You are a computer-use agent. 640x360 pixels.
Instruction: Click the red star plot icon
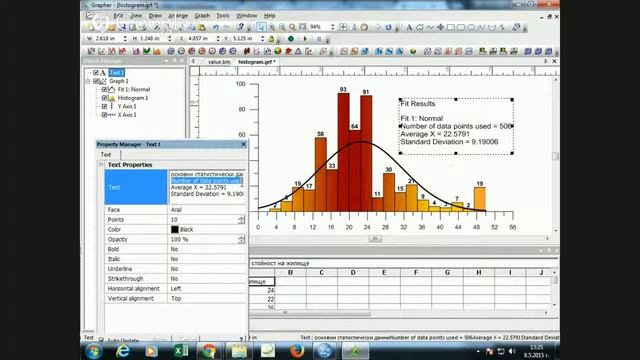point(288,51)
